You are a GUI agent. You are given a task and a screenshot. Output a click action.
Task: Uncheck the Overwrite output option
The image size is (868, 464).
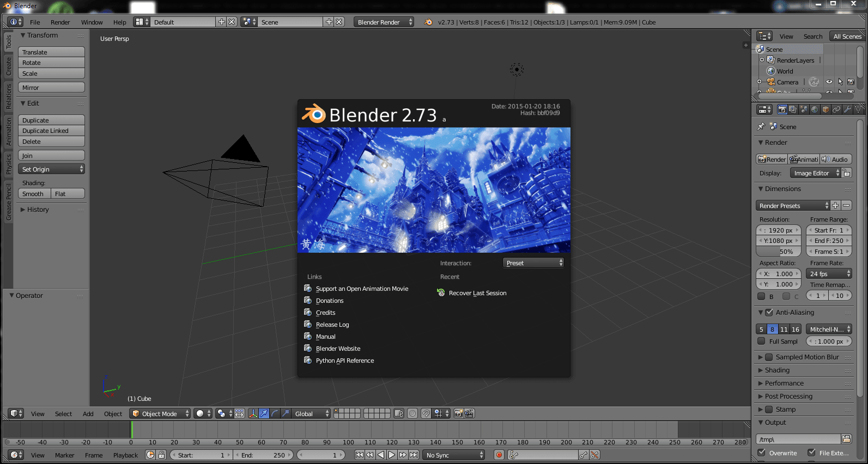coord(762,453)
